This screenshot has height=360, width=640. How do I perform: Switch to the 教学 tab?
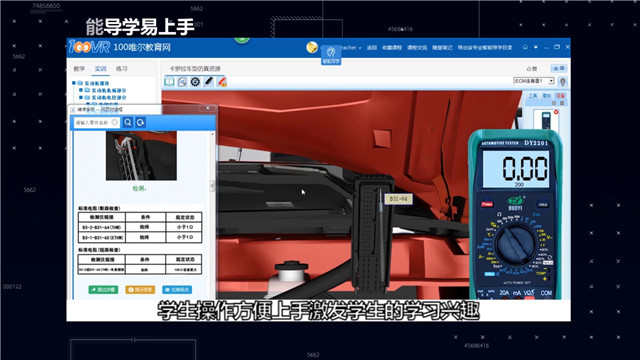79,69
